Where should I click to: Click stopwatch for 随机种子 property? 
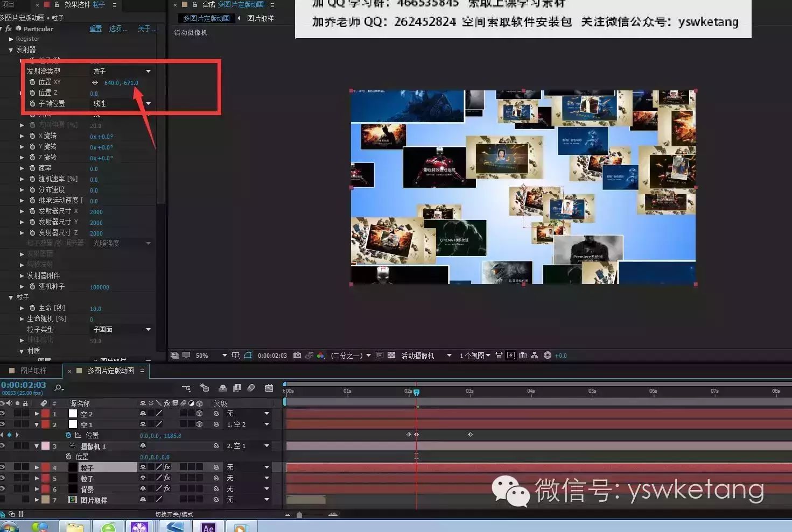pos(32,287)
